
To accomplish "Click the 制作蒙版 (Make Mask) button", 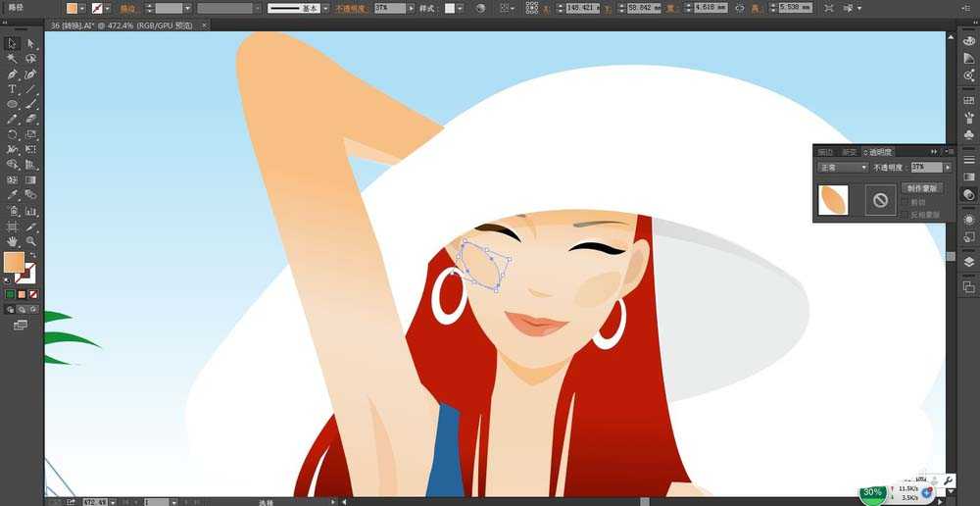I will pyautogui.click(x=922, y=187).
